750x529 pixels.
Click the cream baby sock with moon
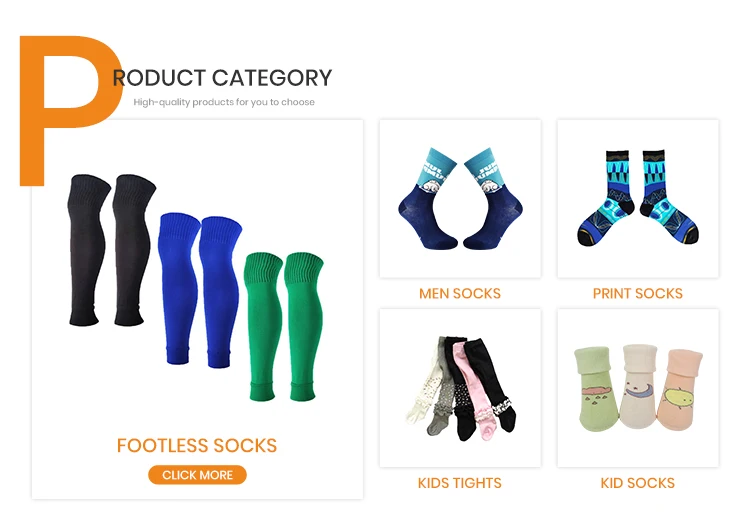(640, 386)
